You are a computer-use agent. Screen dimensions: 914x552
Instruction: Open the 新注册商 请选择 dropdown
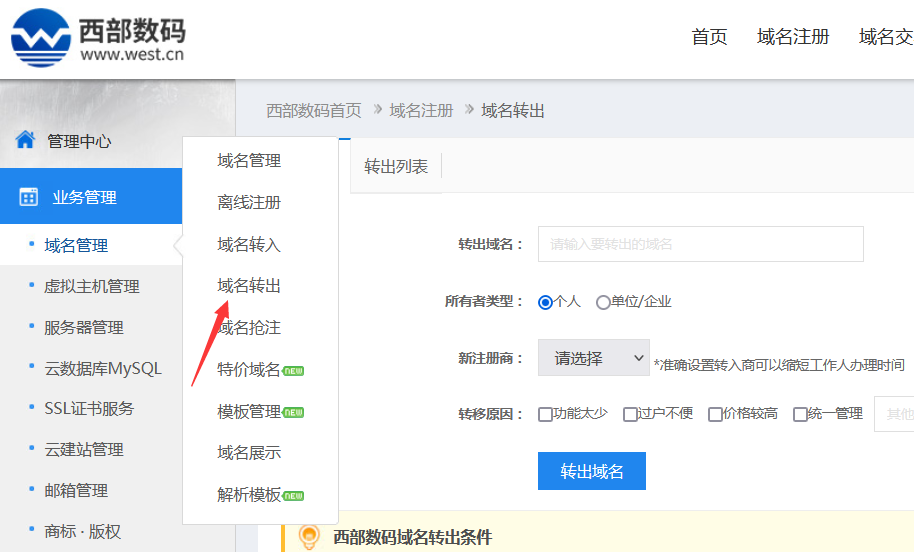[593, 358]
